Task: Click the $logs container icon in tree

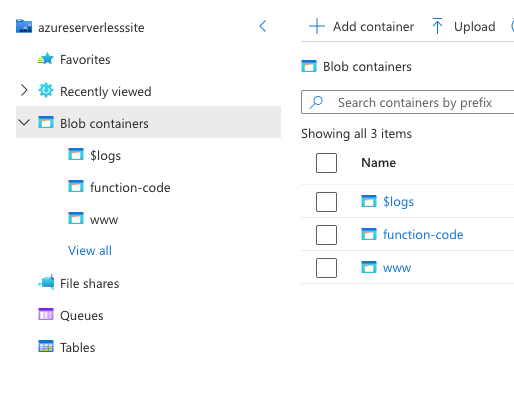Action: click(76, 155)
